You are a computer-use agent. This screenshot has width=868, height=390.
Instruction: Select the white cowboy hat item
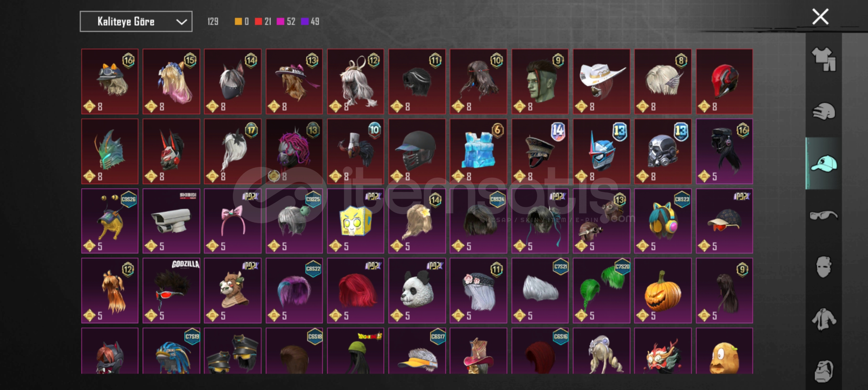(601, 82)
